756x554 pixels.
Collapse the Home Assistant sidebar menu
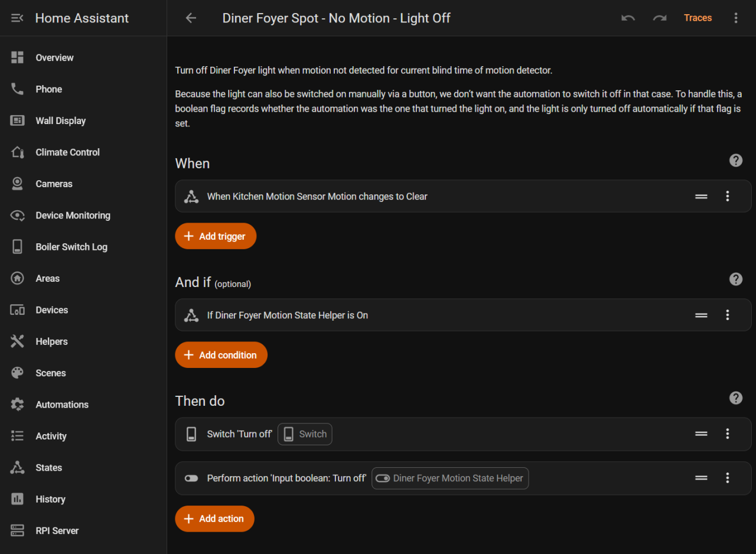pyautogui.click(x=17, y=18)
